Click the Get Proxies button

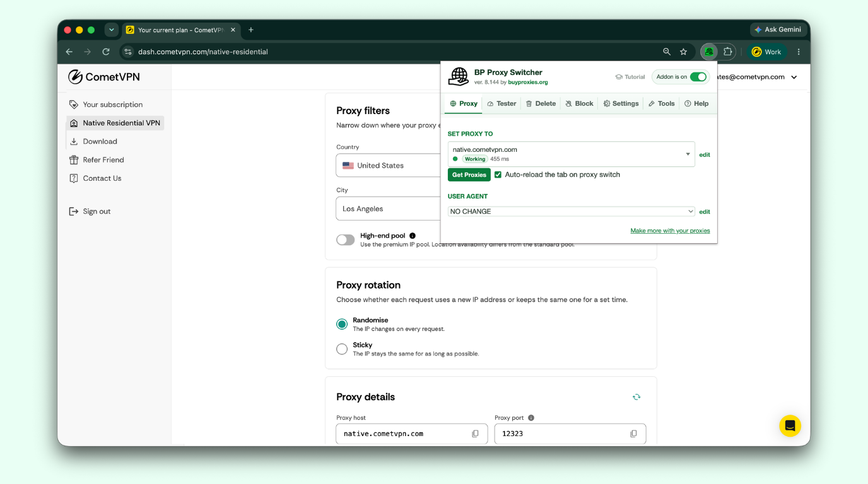[x=469, y=175]
